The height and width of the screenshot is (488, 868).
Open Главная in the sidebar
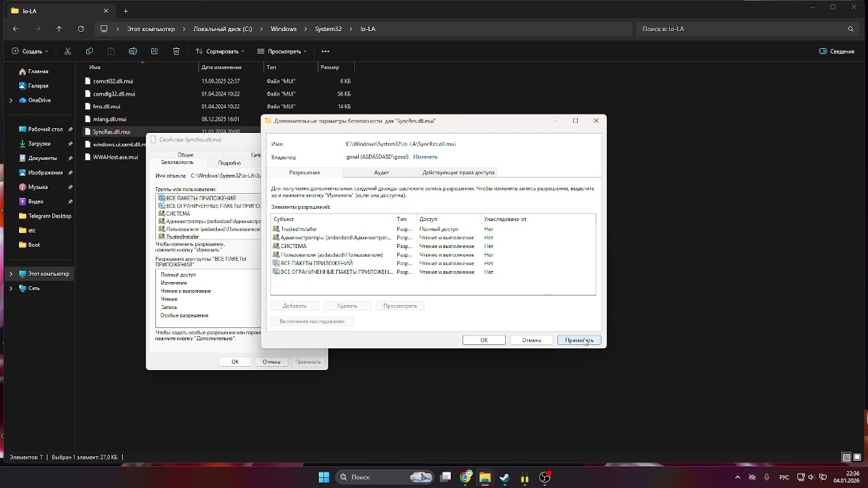click(39, 71)
